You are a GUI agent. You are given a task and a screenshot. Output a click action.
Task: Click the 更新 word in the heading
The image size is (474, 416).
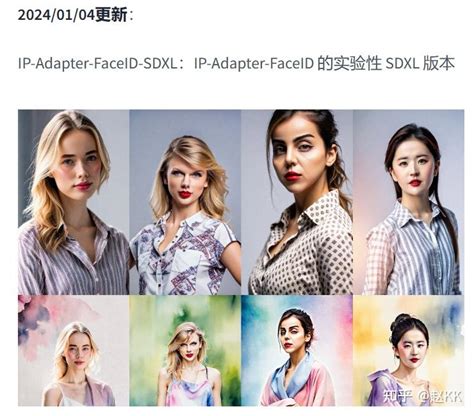pos(111,15)
